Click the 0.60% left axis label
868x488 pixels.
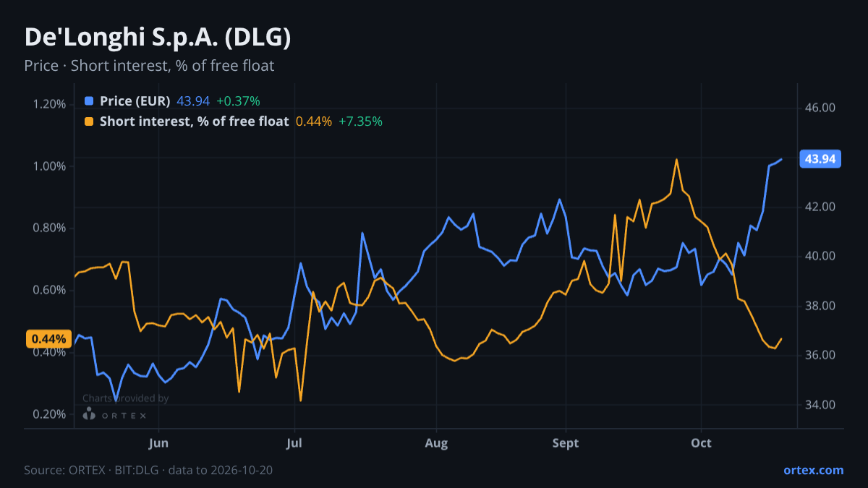click(x=49, y=290)
